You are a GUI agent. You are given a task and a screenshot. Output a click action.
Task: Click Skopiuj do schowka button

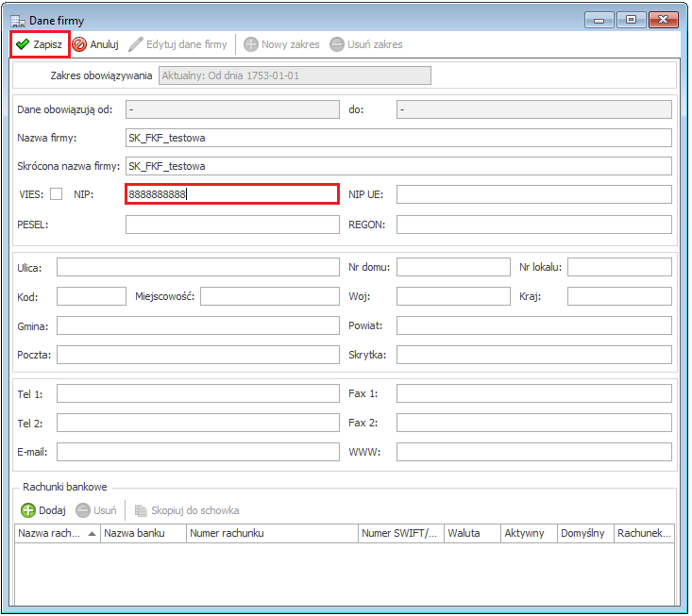187,510
